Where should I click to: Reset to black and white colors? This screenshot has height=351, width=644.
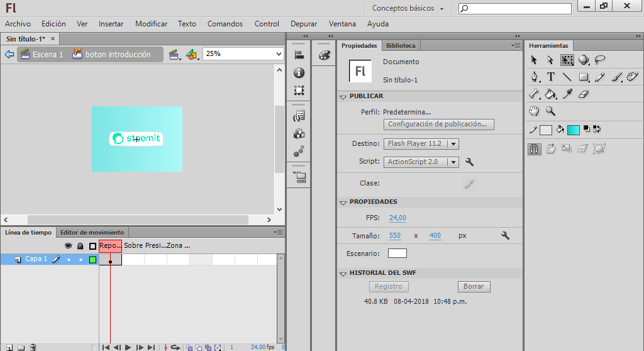587,129
